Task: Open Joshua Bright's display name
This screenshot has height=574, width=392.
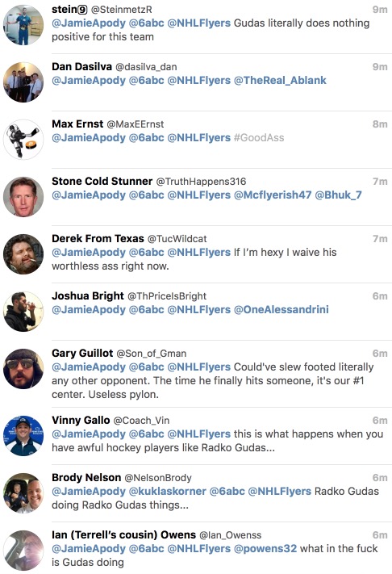Action: coord(88,295)
